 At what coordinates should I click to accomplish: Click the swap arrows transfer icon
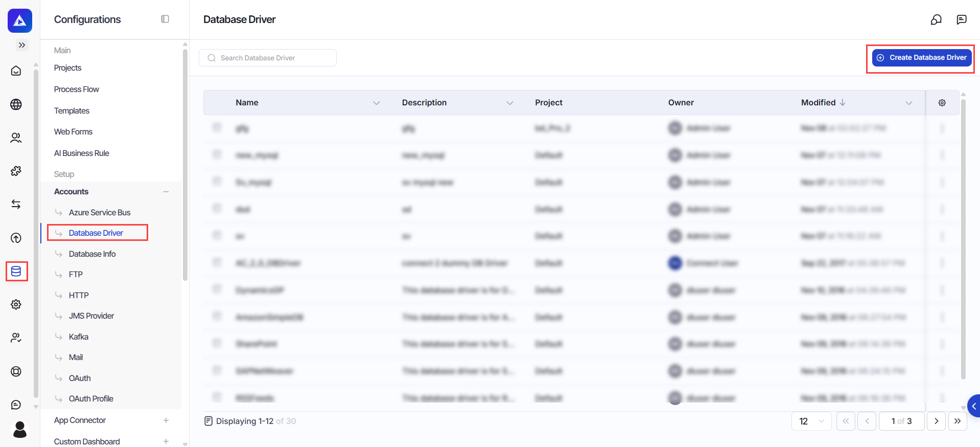(16, 204)
